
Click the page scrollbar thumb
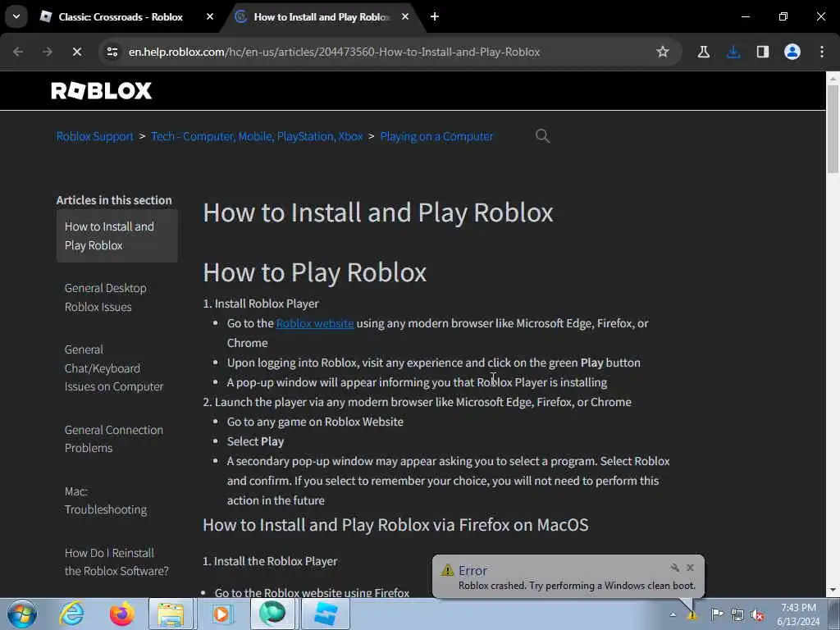tap(833, 129)
